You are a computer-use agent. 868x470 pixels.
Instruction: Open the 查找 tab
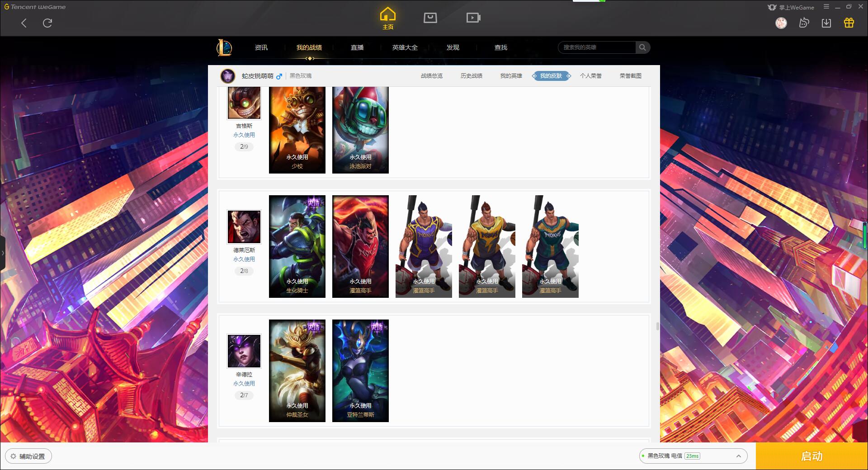pos(501,47)
